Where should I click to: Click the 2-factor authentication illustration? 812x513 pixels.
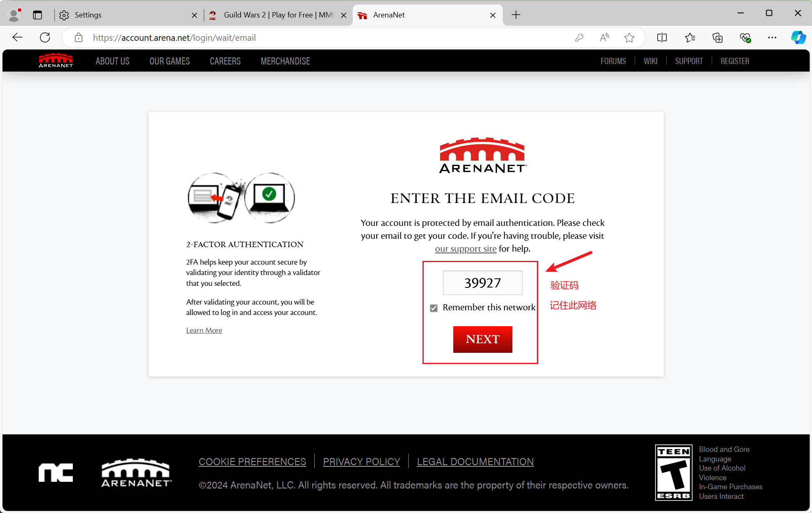[241, 198]
